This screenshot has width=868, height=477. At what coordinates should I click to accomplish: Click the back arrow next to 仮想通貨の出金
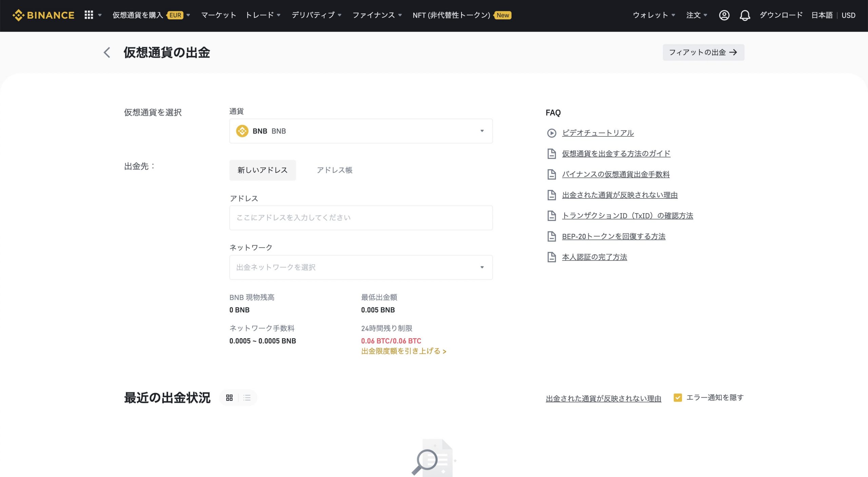[x=107, y=53]
